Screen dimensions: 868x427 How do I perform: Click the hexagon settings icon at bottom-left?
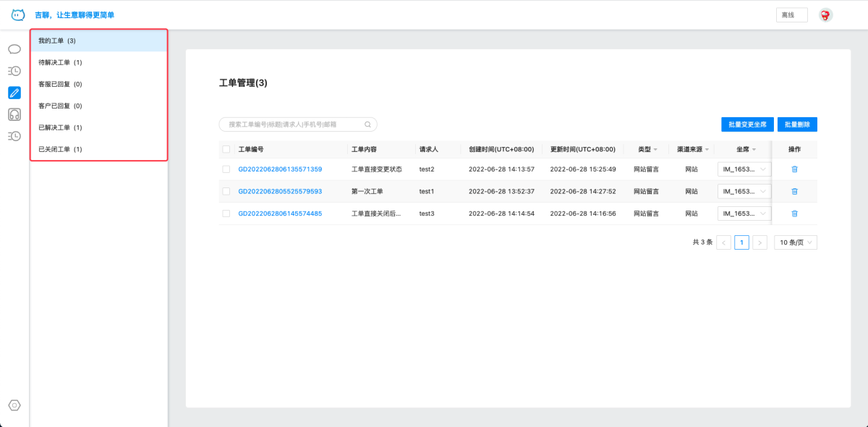pyautogui.click(x=14, y=405)
